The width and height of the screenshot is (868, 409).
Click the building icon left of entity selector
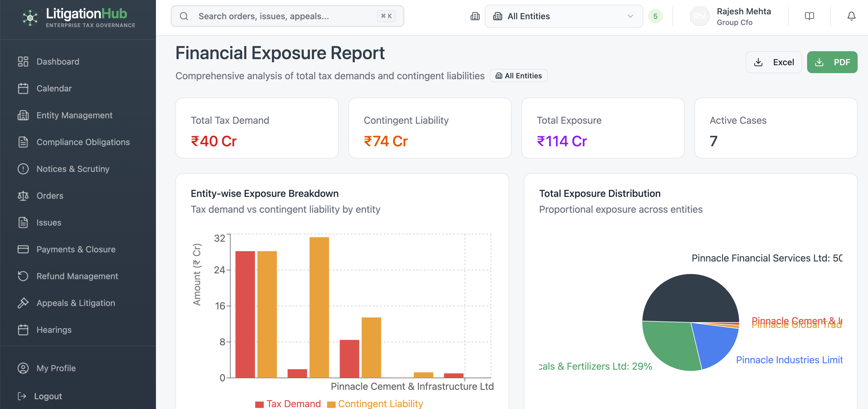tap(475, 16)
